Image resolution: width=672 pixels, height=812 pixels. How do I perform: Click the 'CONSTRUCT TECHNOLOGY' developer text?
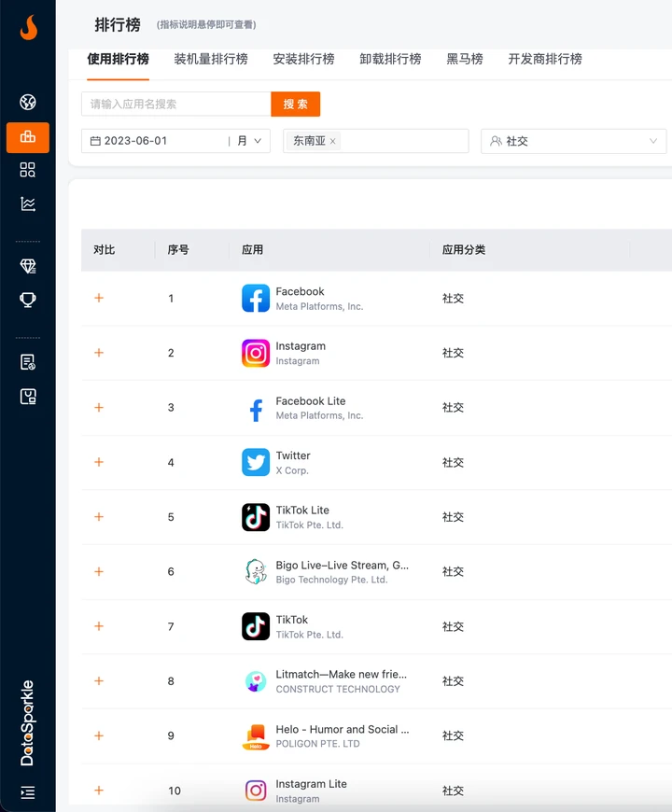[338, 689]
